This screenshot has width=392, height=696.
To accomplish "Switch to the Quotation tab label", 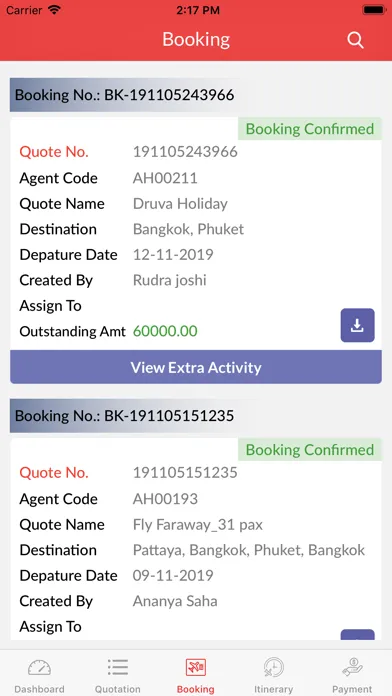I will point(118,689).
